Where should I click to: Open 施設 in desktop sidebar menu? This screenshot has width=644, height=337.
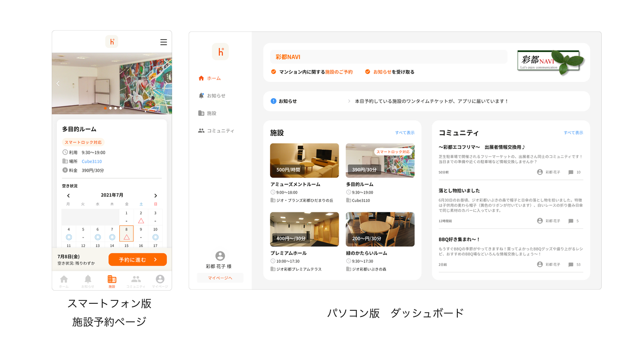[207, 113]
